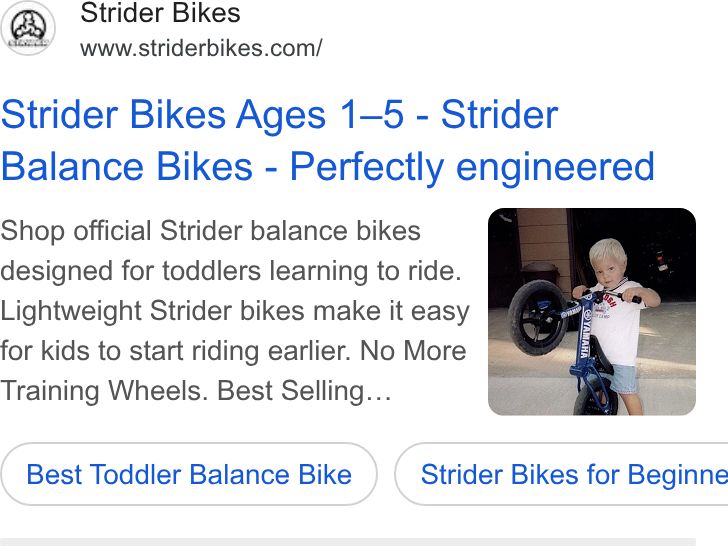
Task: Click the gray horizontal bar at the bottom
Action: tap(348, 542)
